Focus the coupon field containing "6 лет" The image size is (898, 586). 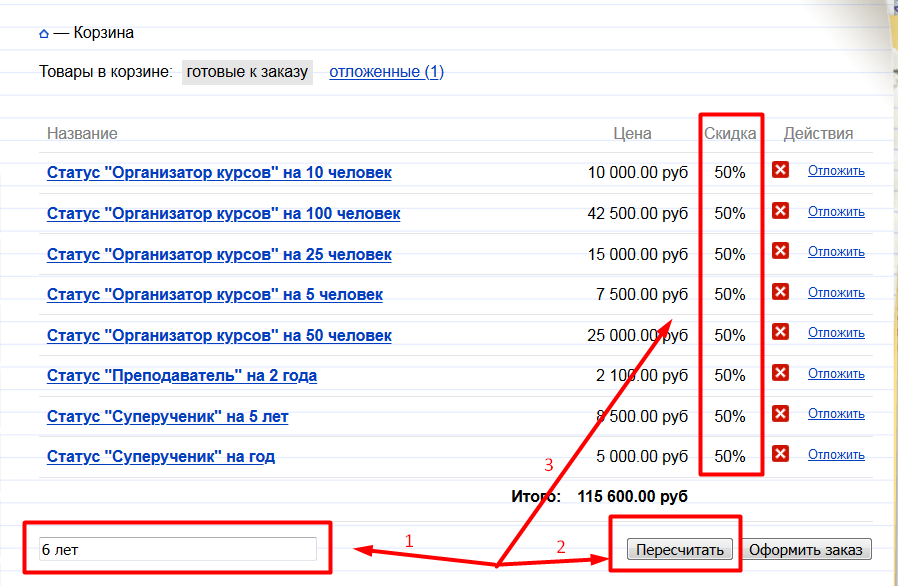pos(177,549)
